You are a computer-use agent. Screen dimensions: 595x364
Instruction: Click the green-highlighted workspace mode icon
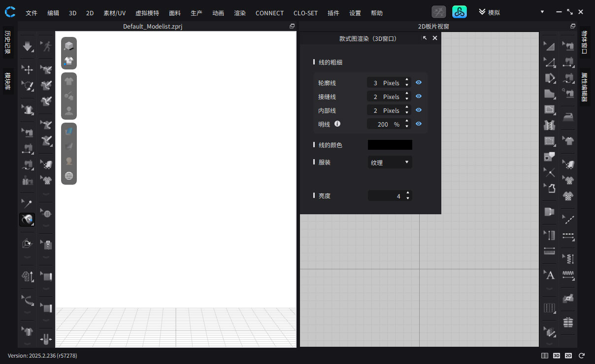[x=459, y=12]
